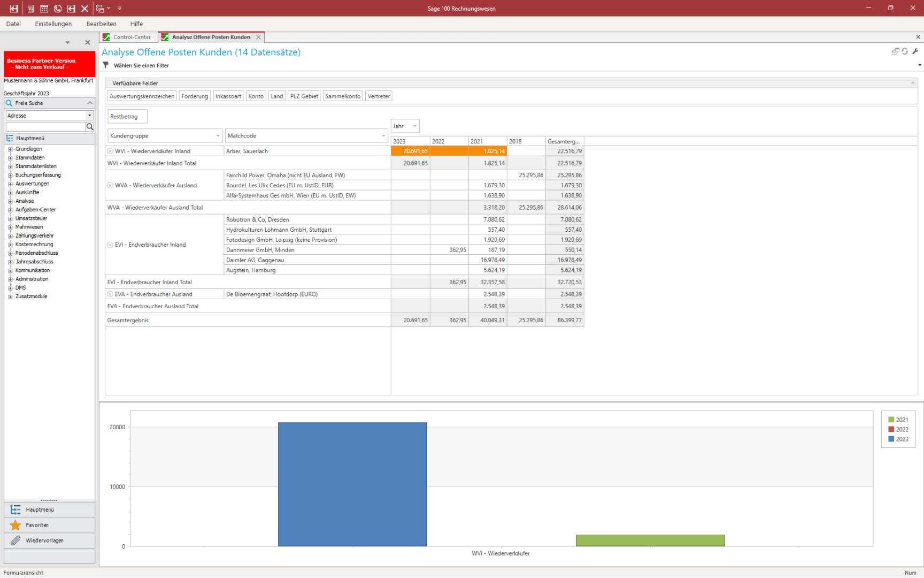924x578 pixels.
Task: Click the Vertreter available field button
Action: click(x=379, y=96)
